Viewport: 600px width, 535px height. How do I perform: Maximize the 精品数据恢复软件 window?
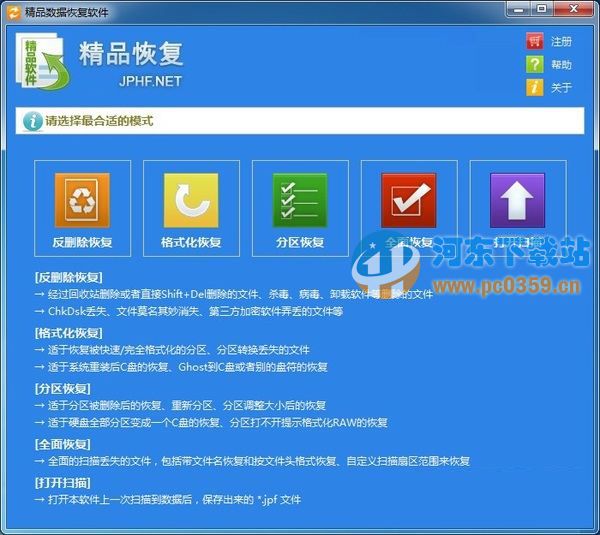[542, 9]
